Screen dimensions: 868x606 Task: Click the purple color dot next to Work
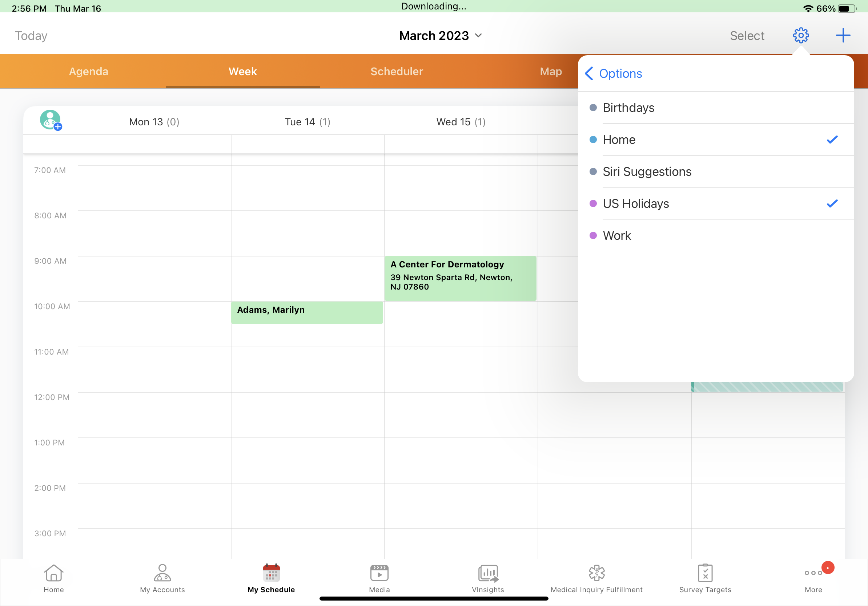[x=593, y=235]
